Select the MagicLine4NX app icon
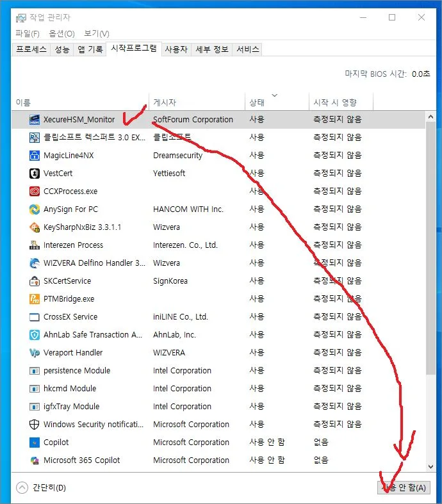This screenshot has width=442, height=504. point(35,156)
